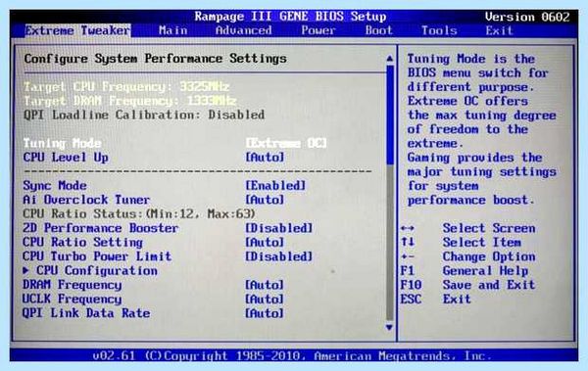
Task: Toggle 2D Performance Booster [Disabled] value
Action: point(279,228)
